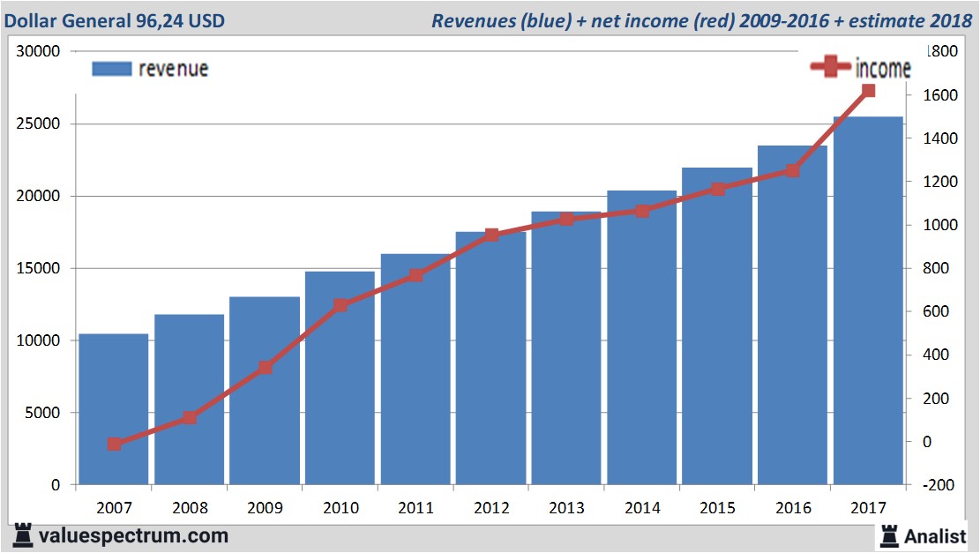Select the 2009 blue revenue bar
980x553 pixels.
(265, 391)
